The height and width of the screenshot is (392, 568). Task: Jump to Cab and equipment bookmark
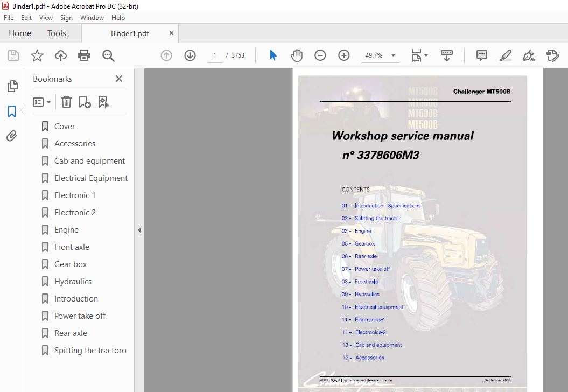click(x=89, y=161)
